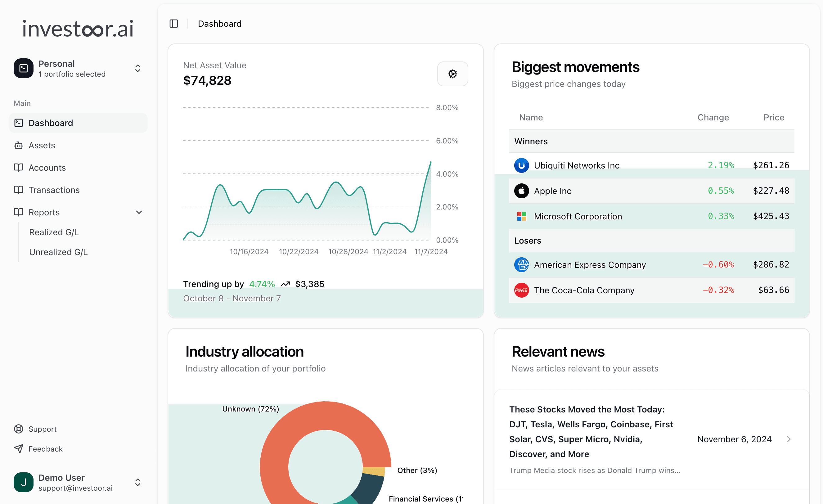
Task: Click the $74,828 net asset value
Action: tap(207, 80)
